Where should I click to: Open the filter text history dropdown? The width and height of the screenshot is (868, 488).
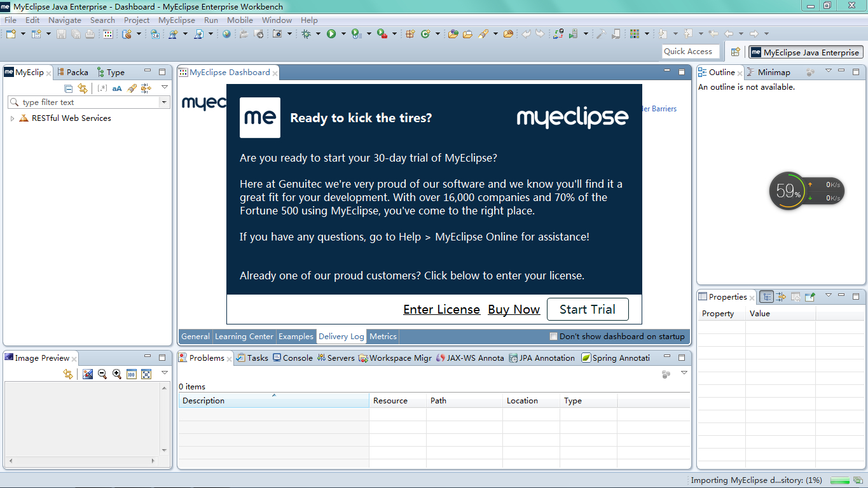164,102
